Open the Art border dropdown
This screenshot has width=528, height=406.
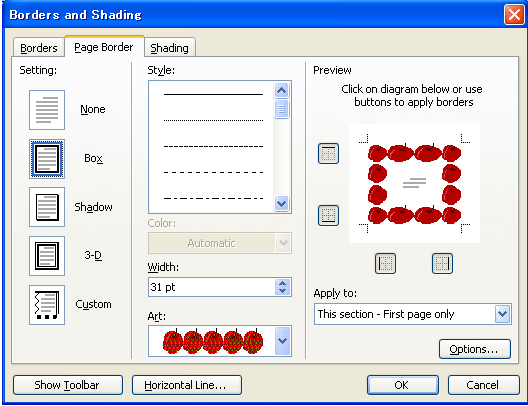tap(283, 341)
